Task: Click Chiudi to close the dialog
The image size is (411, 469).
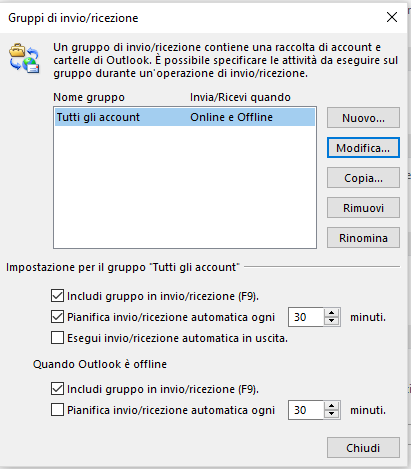Action: click(x=363, y=448)
